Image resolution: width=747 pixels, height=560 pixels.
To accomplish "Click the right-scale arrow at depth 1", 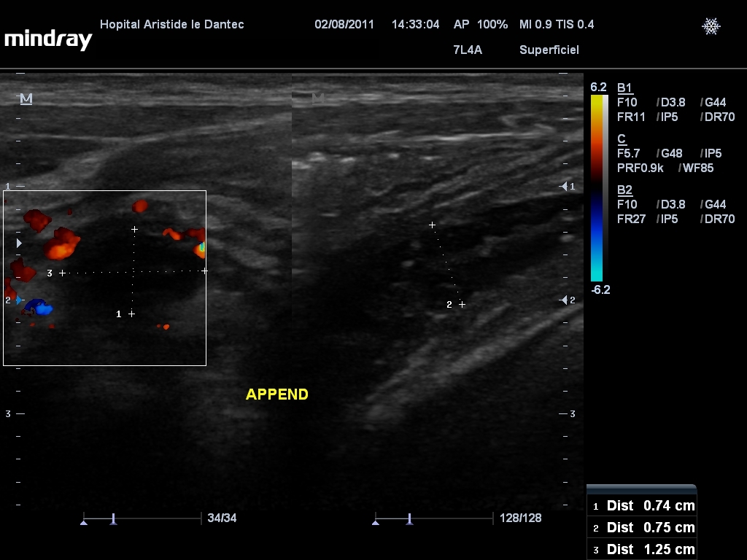I will coord(564,186).
